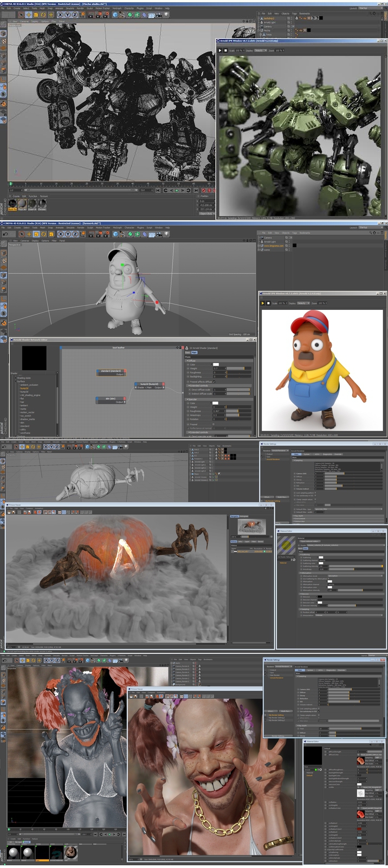Open the Render menu in the mecha scene
388x868 pixels.
(80, 8)
